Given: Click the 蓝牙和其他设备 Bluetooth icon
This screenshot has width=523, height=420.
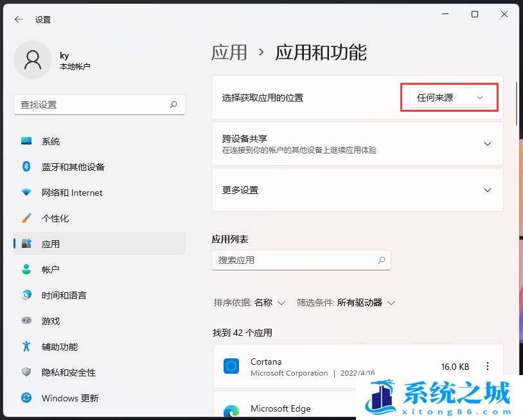Looking at the screenshot, I should tap(26, 167).
